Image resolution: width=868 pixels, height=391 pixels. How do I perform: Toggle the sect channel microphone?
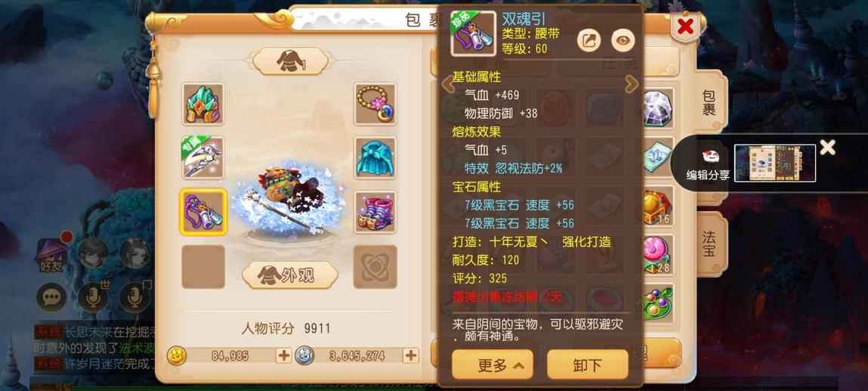[134, 297]
